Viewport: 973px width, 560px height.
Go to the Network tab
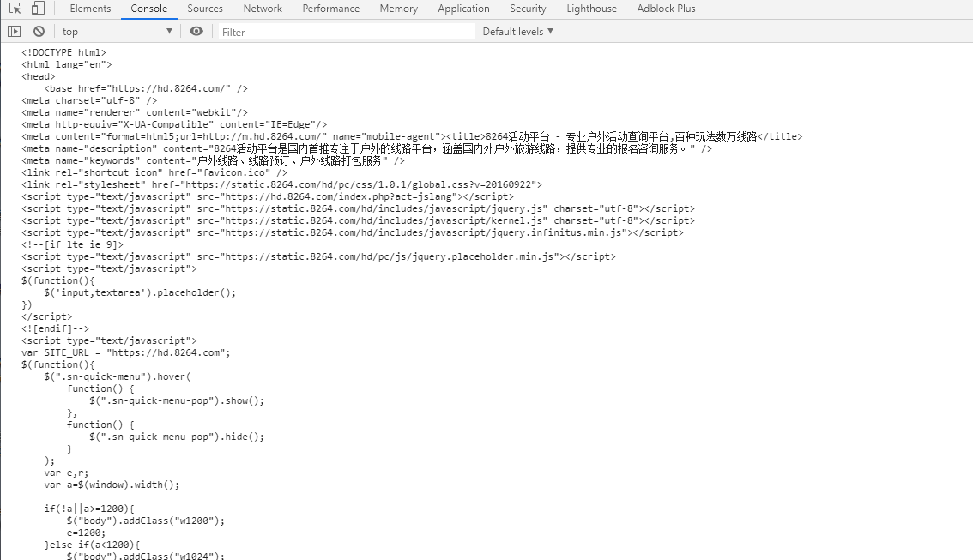pyautogui.click(x=263, y=9)
